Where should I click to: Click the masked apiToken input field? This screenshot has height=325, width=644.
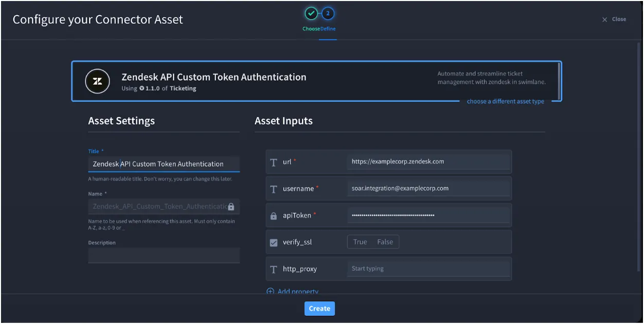(428, 215)
